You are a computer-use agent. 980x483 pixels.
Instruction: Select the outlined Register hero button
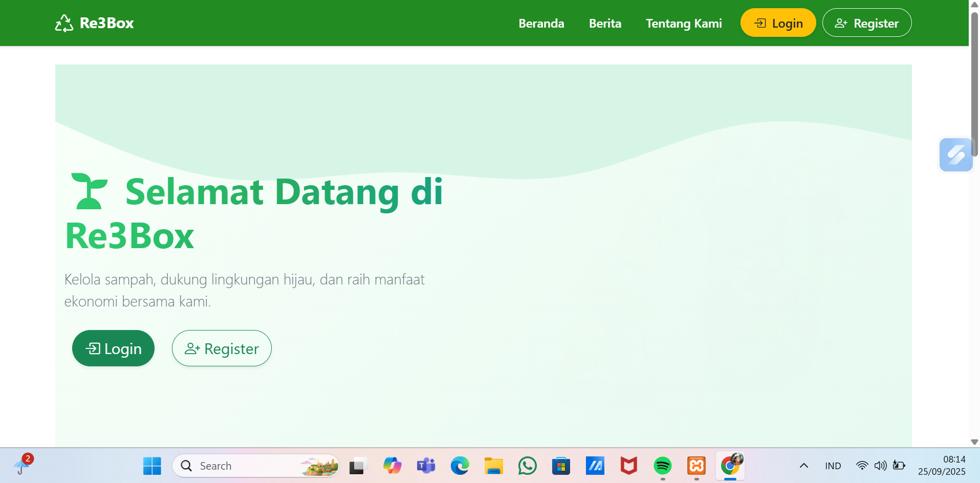point(222,348)
